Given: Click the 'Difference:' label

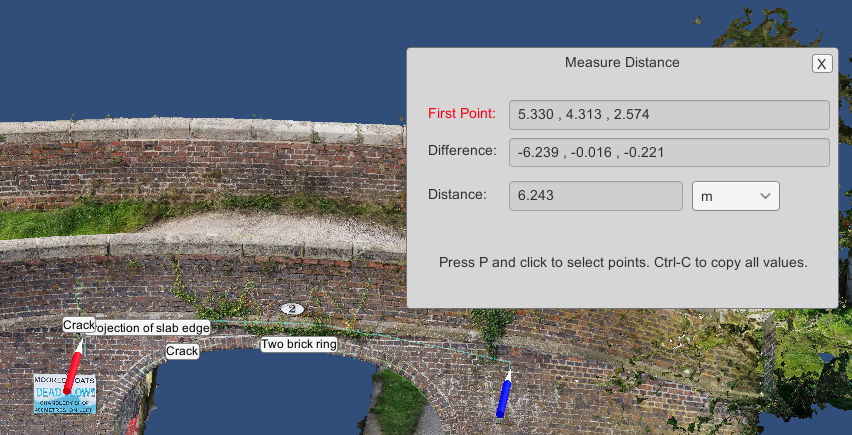Looking at the screenshot, I should pyautogui.click(x=462, y=150).
